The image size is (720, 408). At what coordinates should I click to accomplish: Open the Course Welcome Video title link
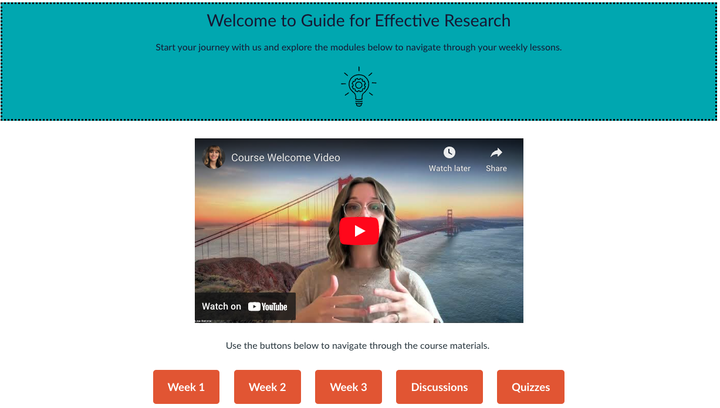click(x=286, y=157)
